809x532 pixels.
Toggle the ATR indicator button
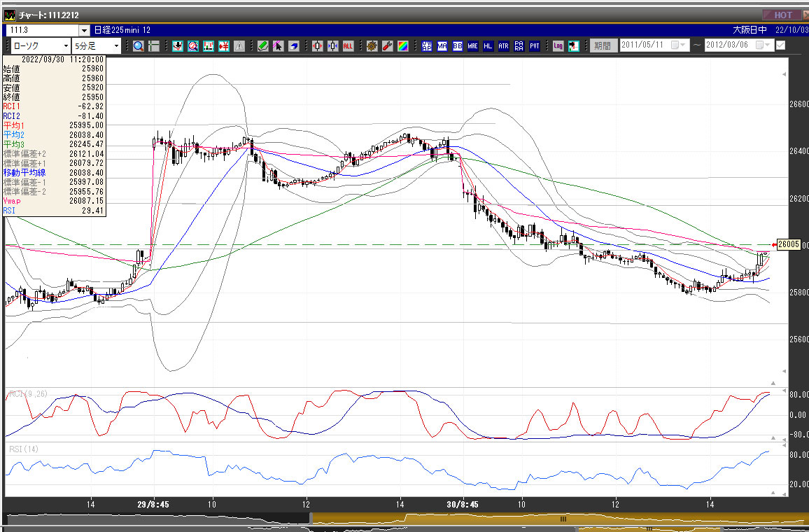pyautogui.click(x=504, y=46)
